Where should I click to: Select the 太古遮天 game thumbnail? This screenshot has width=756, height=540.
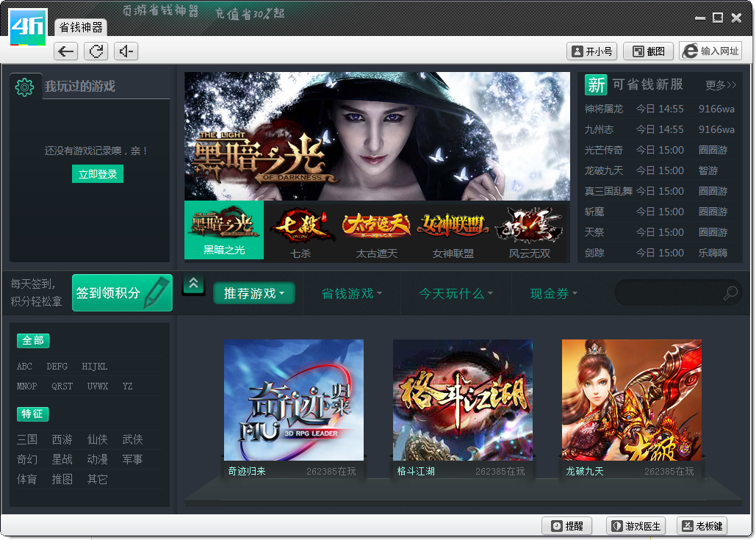tap(377, 234)
